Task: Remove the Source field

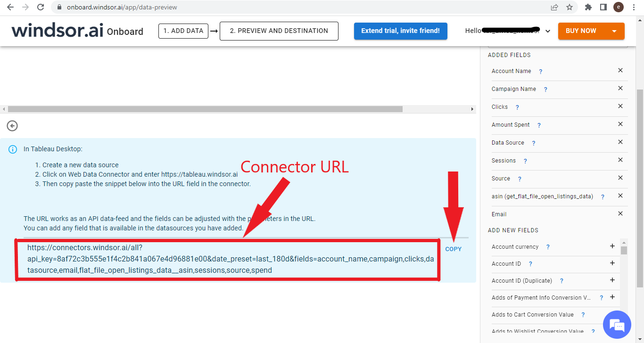Action: pyautogui.click(x=620, y=178)
